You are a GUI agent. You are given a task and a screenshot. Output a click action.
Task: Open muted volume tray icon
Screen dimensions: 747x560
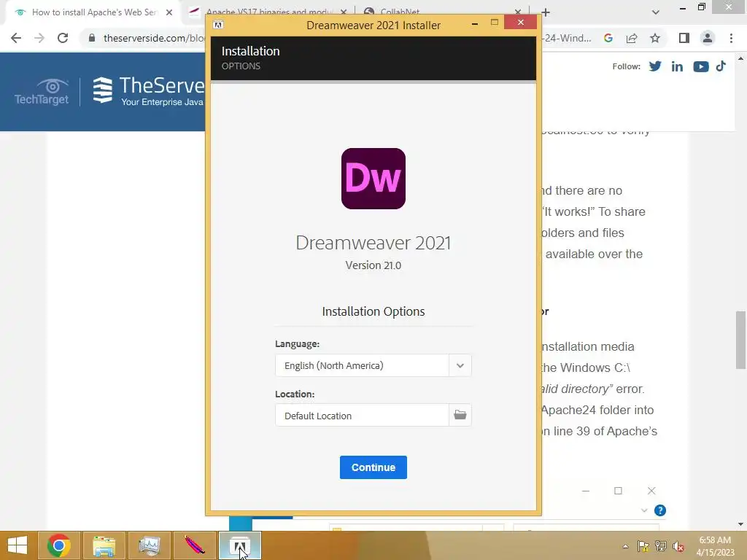pyautogui.click(x=678, y=546)
